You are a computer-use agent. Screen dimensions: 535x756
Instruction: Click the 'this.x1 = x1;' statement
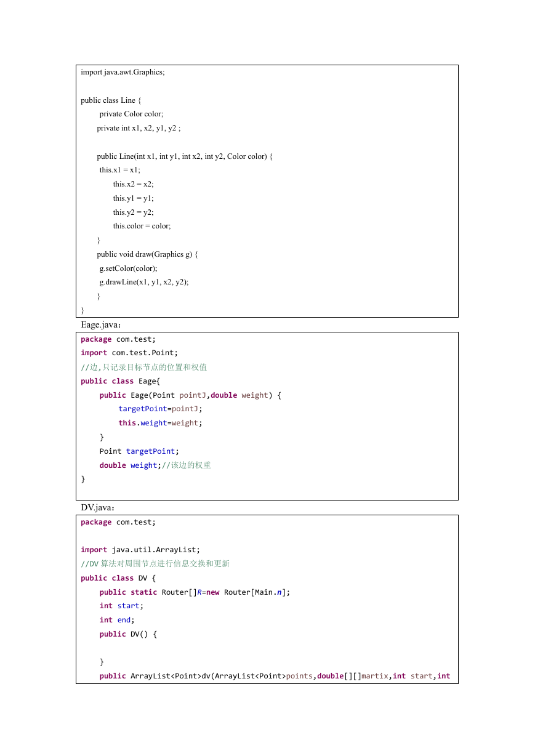click(x=120, y=170)
